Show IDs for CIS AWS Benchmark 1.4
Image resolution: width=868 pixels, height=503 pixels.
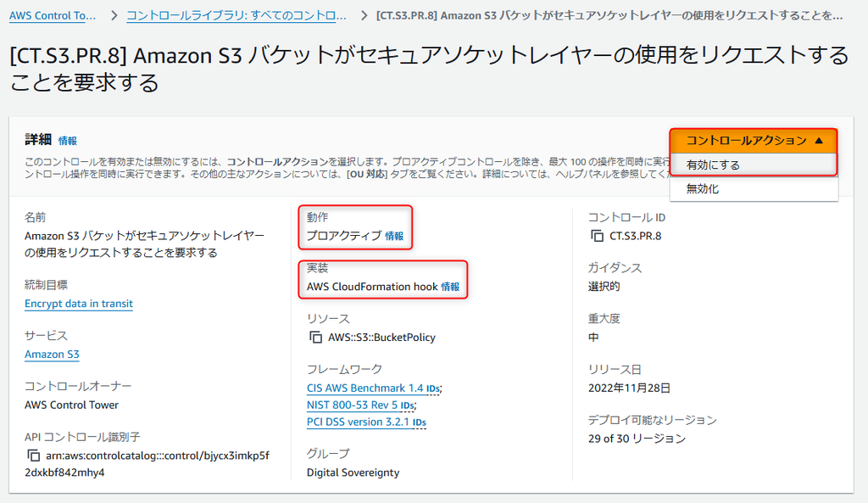[x=433, y=388]
